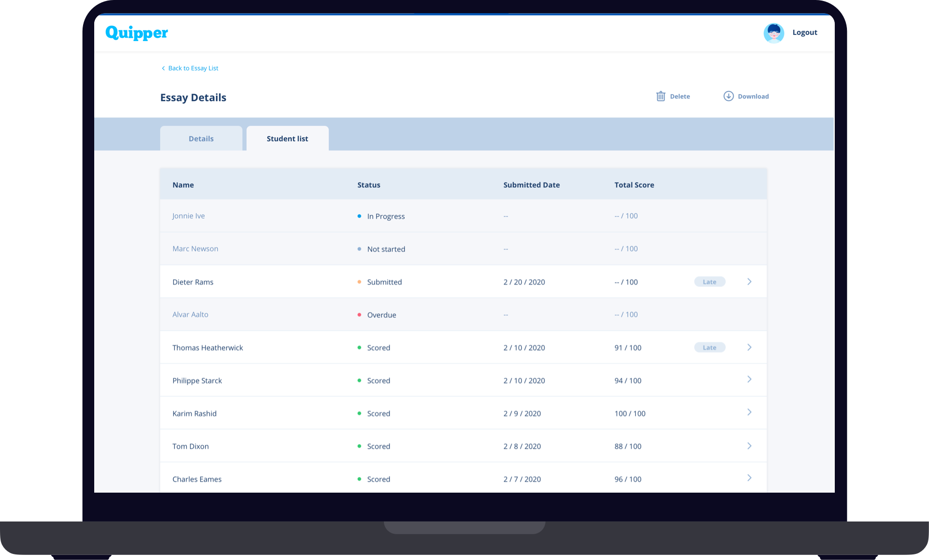Go back via Back to Essay List
This screenshot has height=560, width=929.
click(193, 68)
